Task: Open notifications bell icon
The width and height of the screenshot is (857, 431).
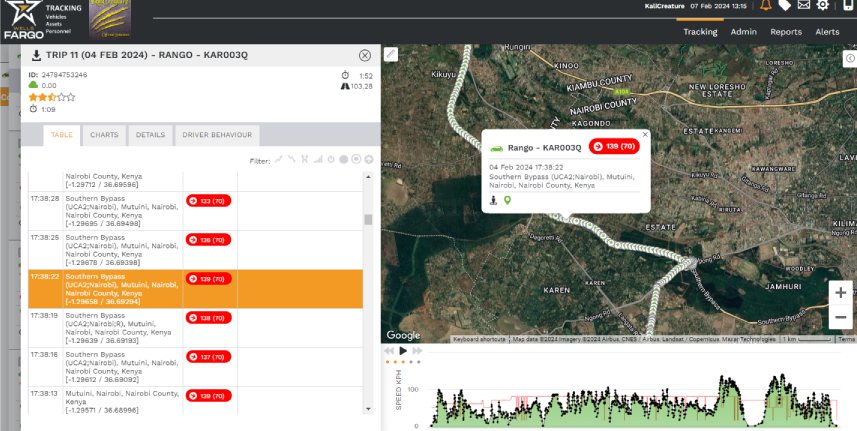Action: [766, 6]
